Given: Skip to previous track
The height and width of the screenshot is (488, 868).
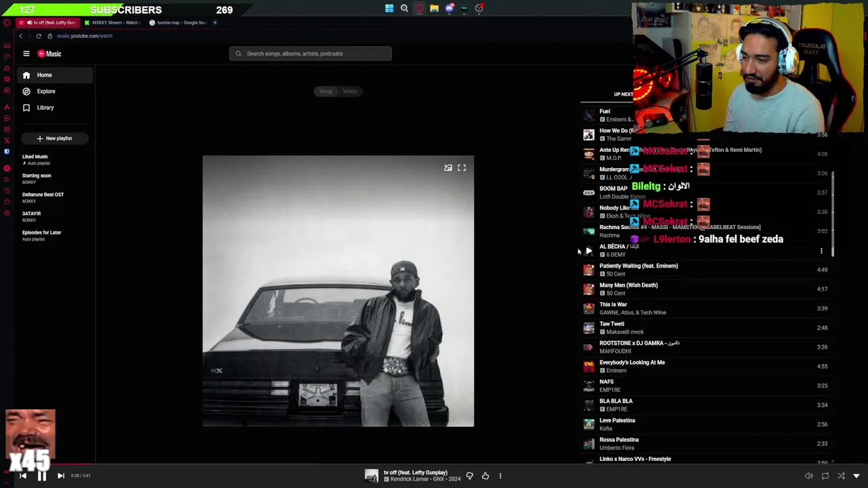Looking at the screenshot, I should coord(22,476).
